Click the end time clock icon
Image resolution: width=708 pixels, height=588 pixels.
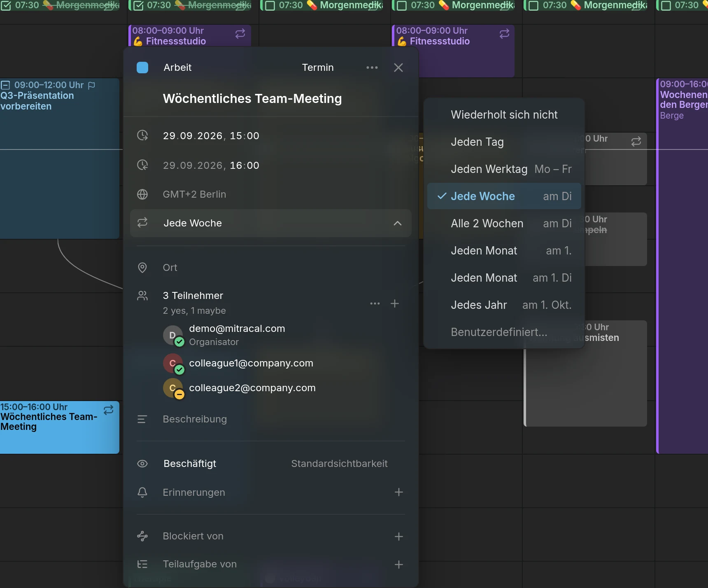tap(142, 165)
